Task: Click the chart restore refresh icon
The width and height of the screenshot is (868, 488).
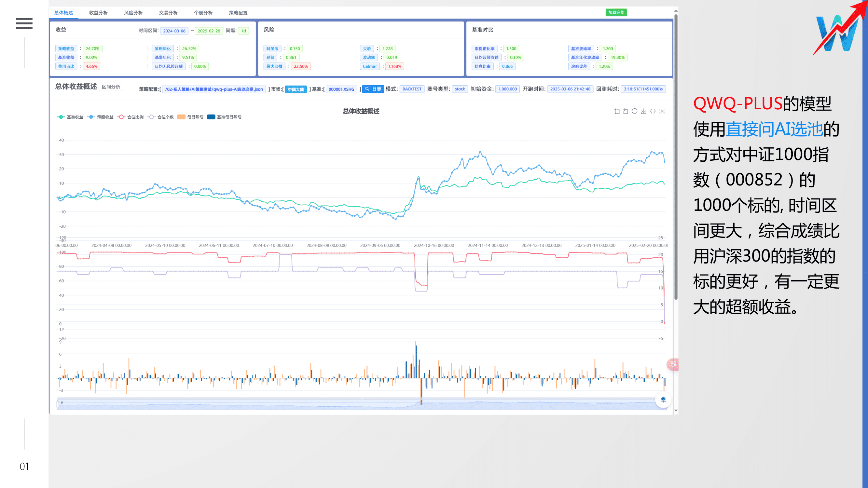Action: (635, 111)
